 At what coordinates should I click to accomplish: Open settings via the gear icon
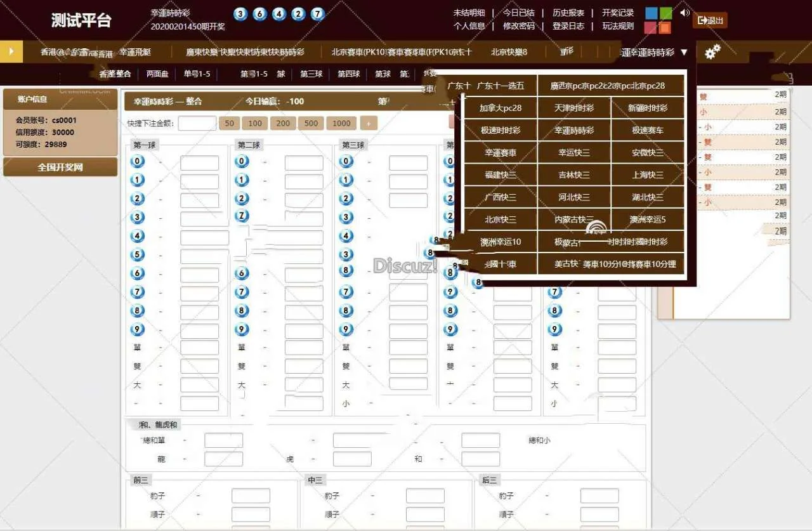(x=712, y=52)
